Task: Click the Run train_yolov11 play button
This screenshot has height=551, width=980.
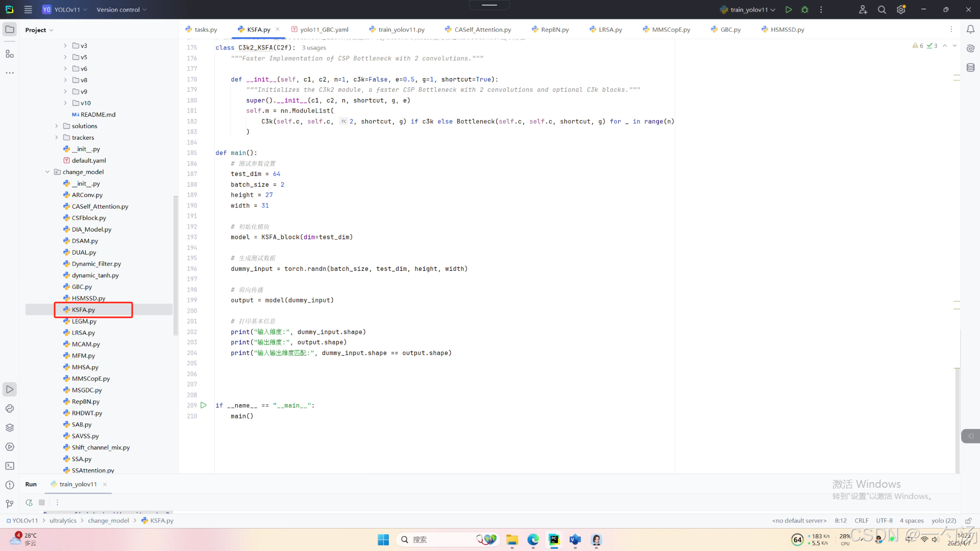Action: click(x=789, y=10)
